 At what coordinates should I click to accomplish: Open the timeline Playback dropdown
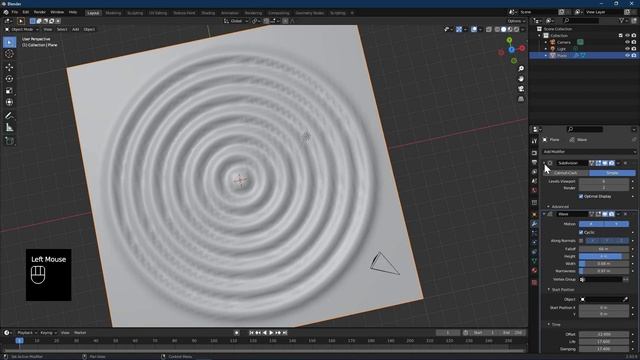point(27,333)
